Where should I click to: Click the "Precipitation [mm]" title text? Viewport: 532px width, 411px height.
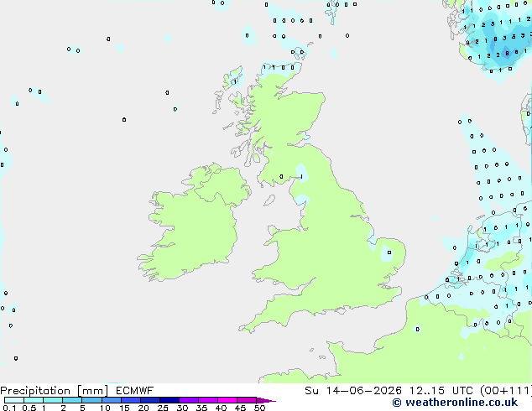[x=55, y=391]
